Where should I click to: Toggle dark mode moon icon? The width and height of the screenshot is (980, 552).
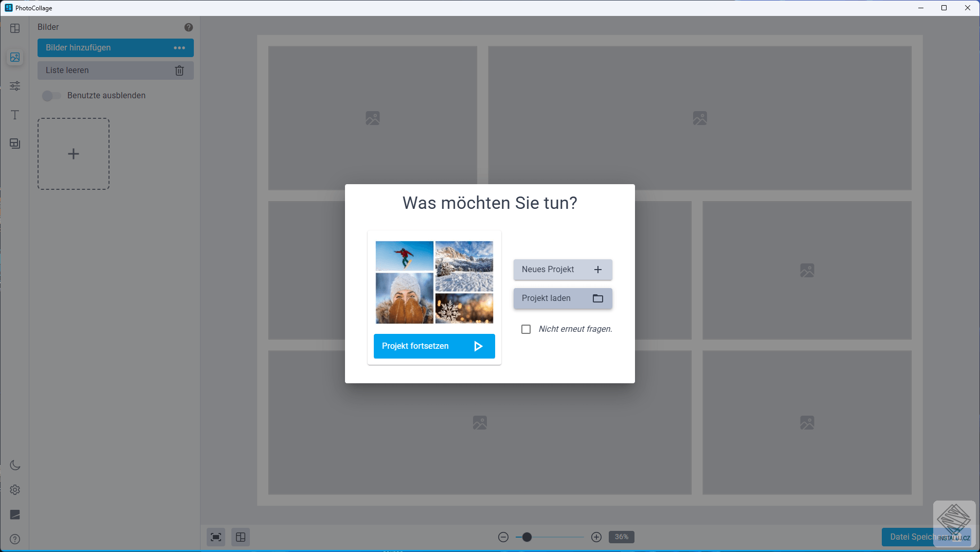click(15, 465)
